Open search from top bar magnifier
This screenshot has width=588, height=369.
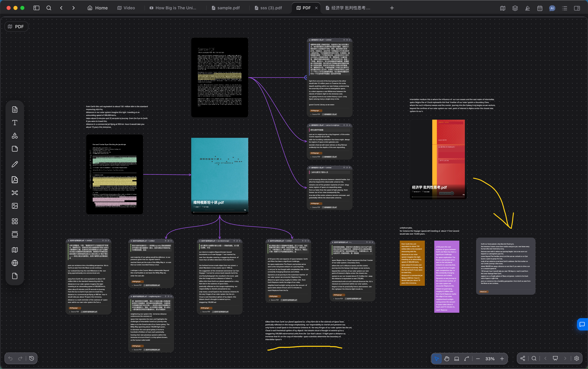point(49,8)
